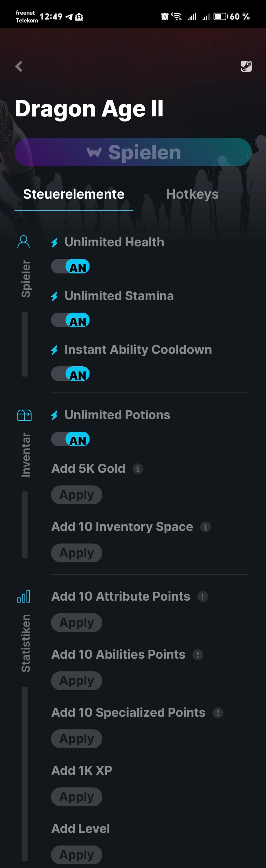The height and width of the screenshot is (868, 266).
Task: Tap warning icon beside Add 10 Specialized Points
Action: point(218,713)
